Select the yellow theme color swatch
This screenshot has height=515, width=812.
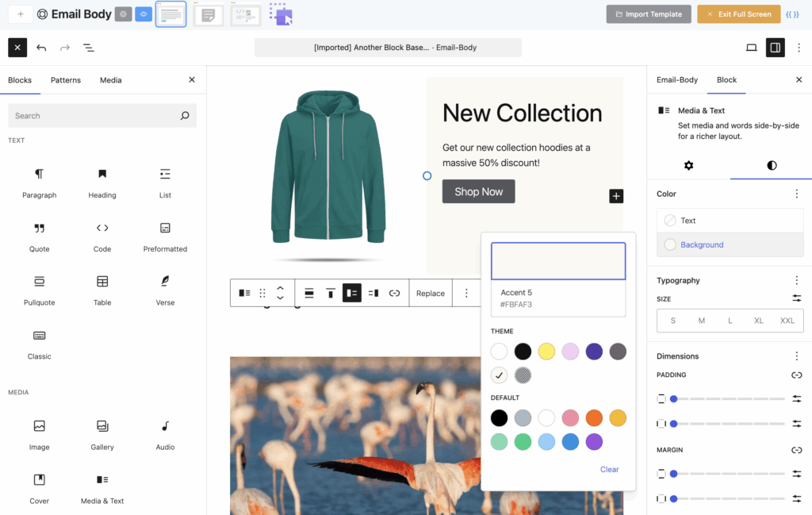click(x=546, y=352)
